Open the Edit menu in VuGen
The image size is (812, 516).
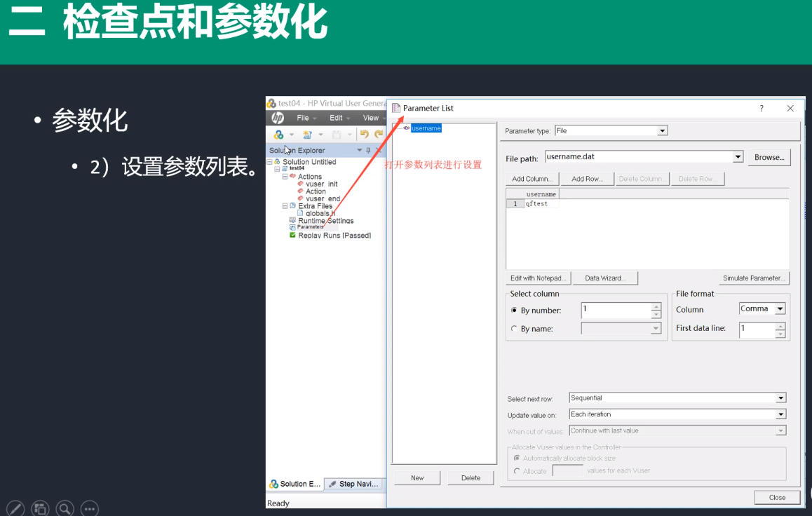(x=339, y=118)
